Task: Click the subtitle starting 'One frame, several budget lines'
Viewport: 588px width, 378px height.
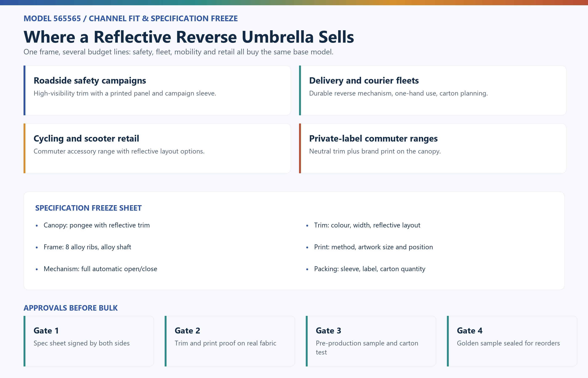Action: coord(178,52)
